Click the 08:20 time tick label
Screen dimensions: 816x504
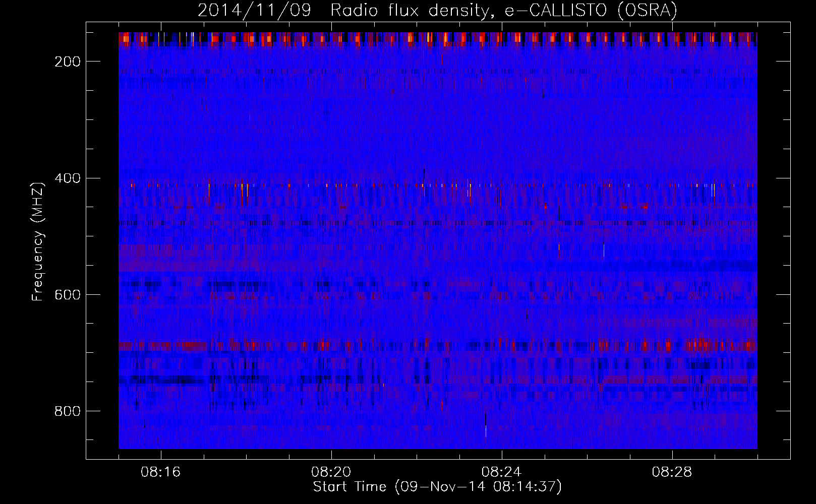331,472
